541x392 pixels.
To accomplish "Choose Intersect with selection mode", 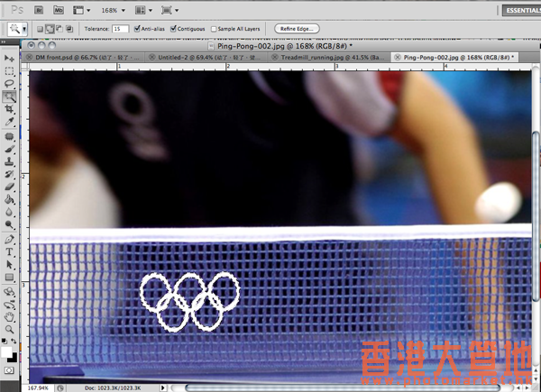I will (x=69, y=29).
